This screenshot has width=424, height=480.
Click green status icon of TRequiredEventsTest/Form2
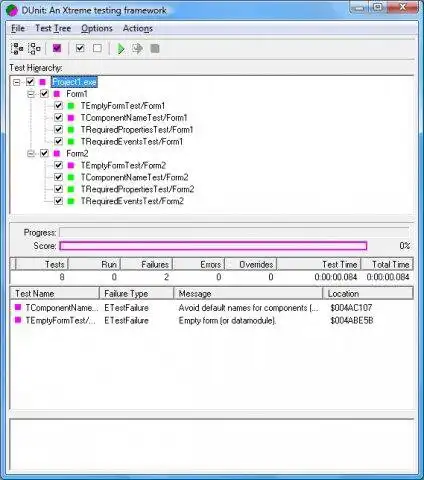pyautogui.click(x=71, y=201)
